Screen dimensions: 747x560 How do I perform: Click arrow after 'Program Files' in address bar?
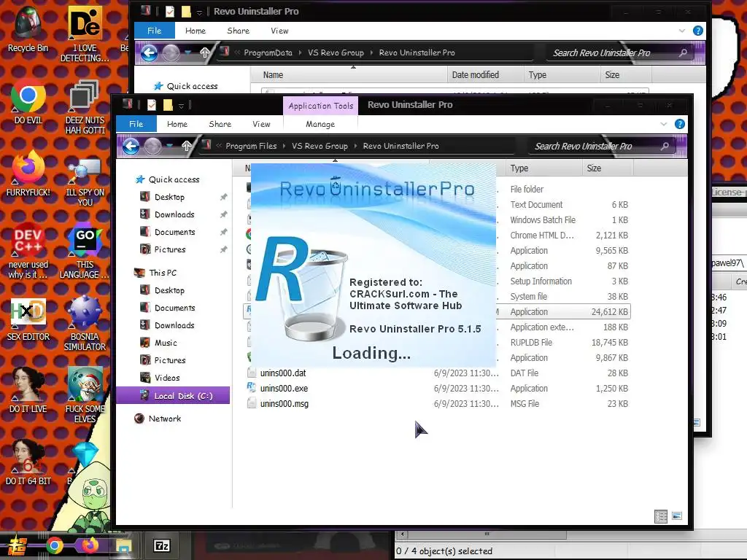point(284,146)
